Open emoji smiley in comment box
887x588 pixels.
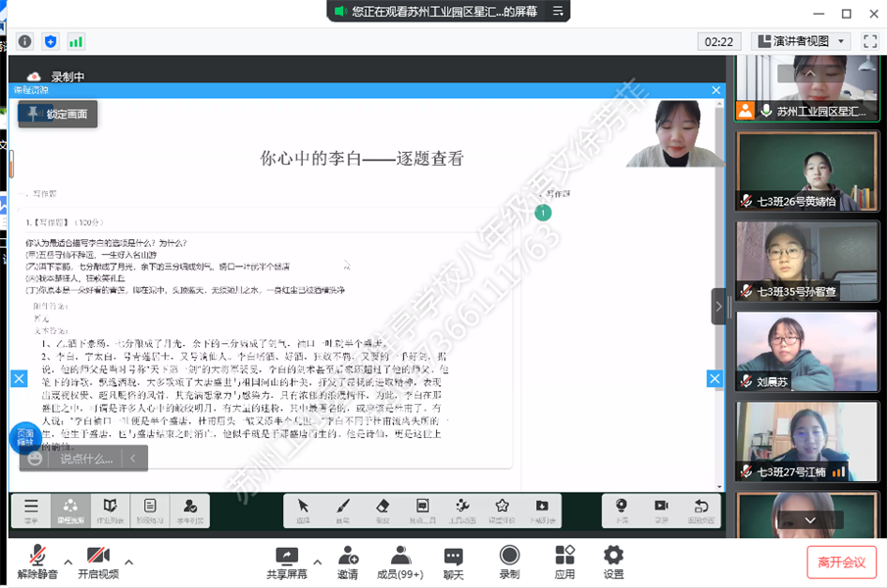pos(35,459)
